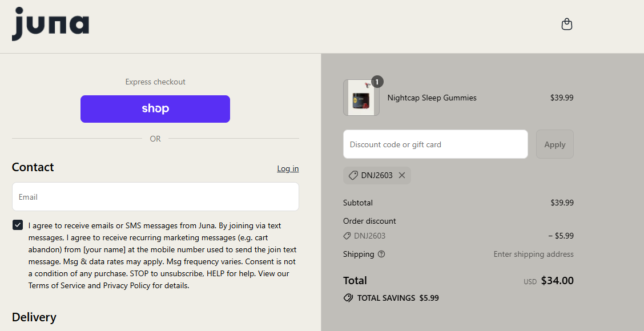Focus the Email input field
644x331 pixels.
click(x=155, y=197)
